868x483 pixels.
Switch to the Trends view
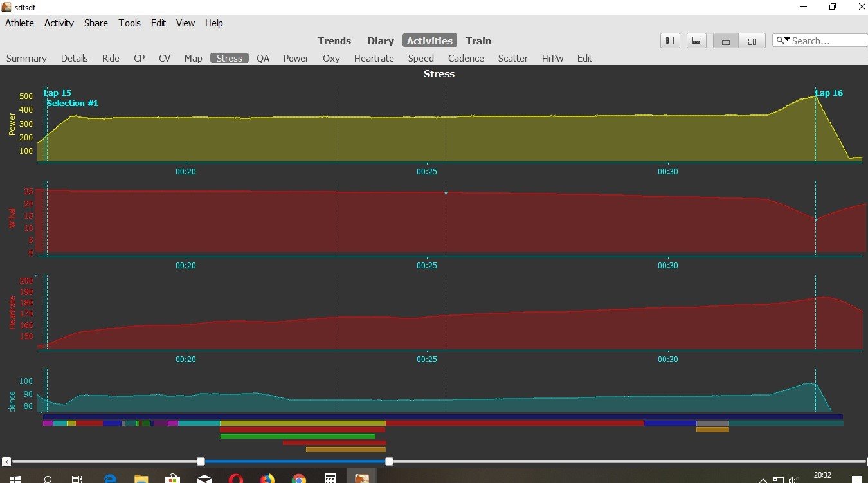pyautogui.click(x=334, y=41)
